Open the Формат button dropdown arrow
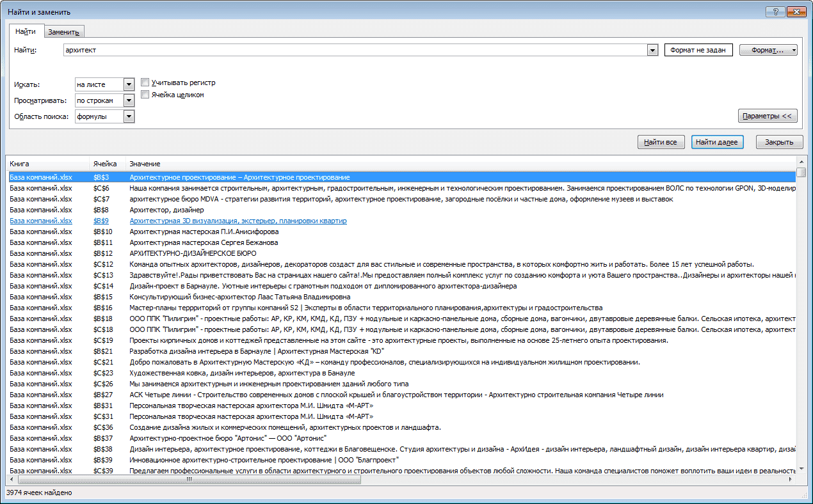813x504 pixels. [x=794, y=50]
